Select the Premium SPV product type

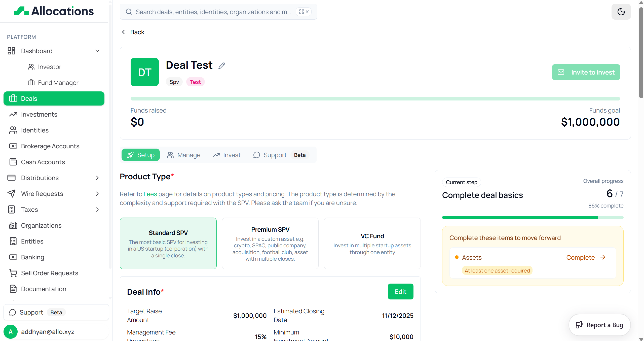coord(270,243)
